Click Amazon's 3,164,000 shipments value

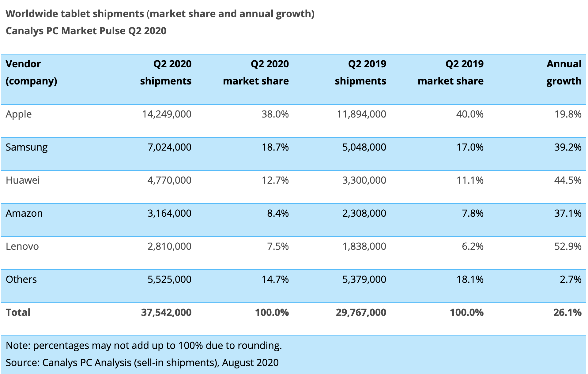[x=169, y=213]
